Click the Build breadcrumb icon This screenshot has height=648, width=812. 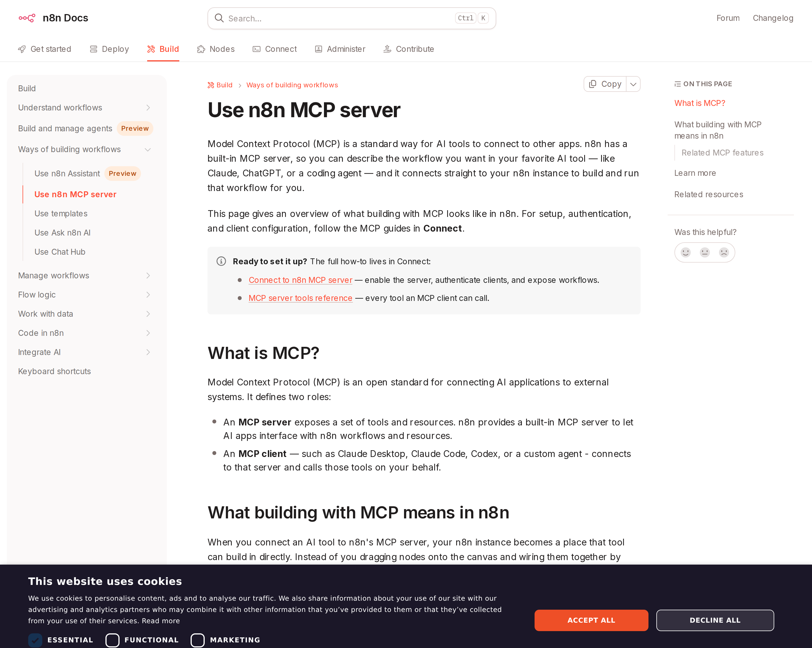(211, 85)
